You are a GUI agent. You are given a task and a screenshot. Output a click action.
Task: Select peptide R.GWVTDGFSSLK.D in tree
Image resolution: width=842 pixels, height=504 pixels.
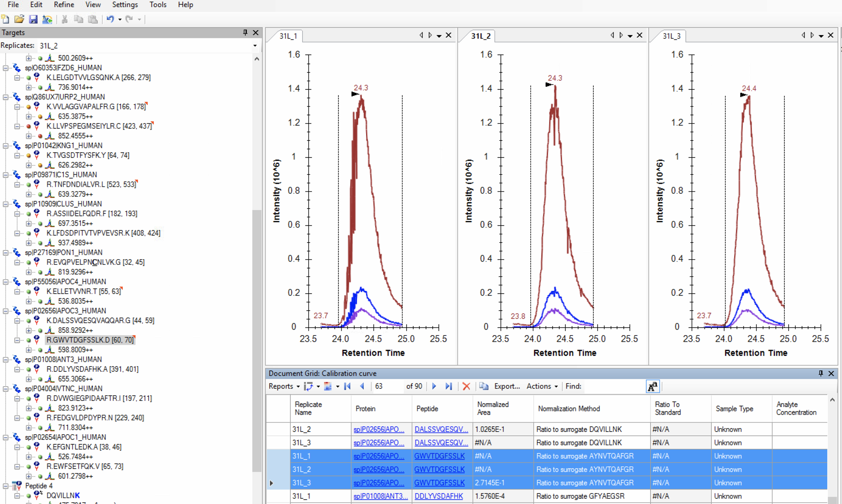click(90, 340)
